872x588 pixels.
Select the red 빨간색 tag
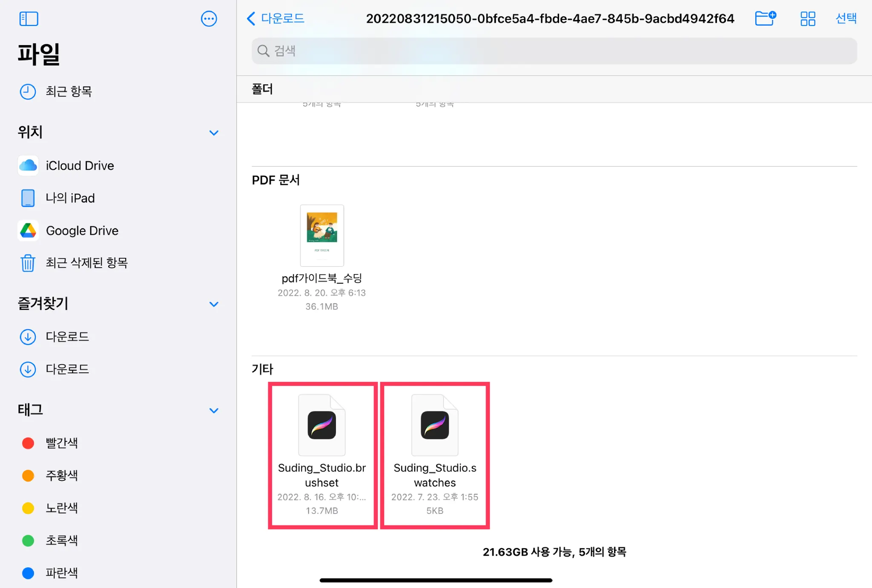coord(61,443)
